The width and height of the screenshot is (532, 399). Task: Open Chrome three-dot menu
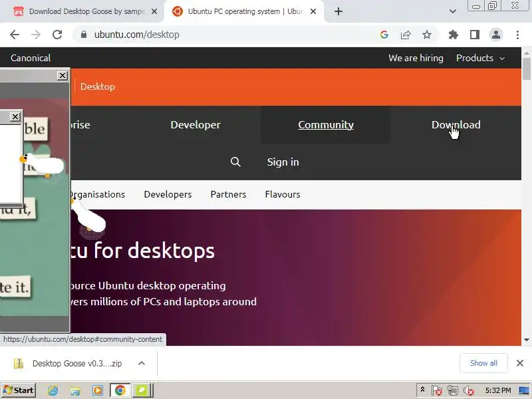pyautogui.click(x=517, y=35)
